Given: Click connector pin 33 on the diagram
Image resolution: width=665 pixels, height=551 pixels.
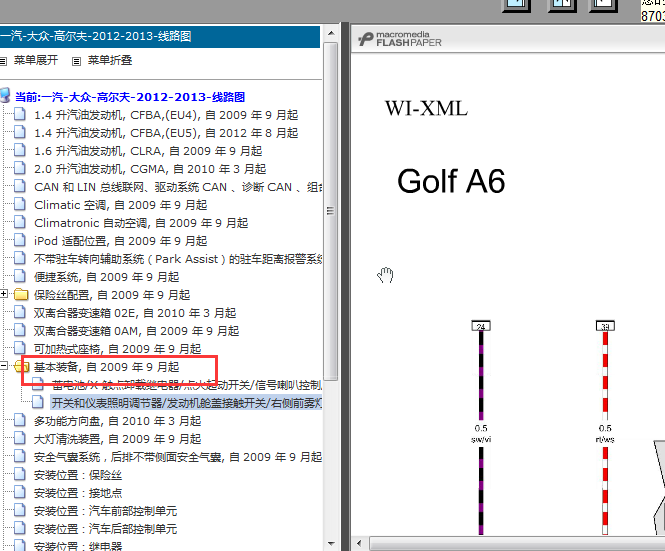Looking at the screenshot, I should click(605, 326).
